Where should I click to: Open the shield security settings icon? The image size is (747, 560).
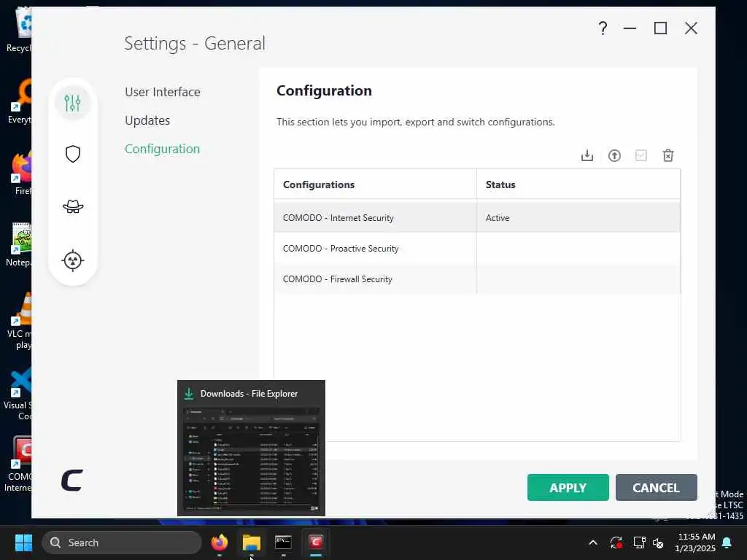click(72, 154)
